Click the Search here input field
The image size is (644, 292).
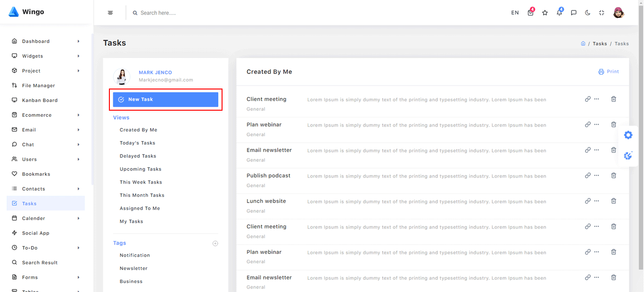(x=189, y=13)
